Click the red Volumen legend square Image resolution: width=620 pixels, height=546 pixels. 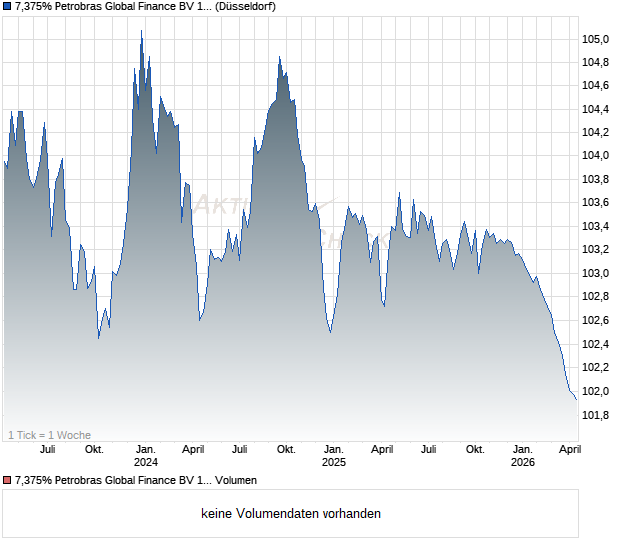[7, 480]
